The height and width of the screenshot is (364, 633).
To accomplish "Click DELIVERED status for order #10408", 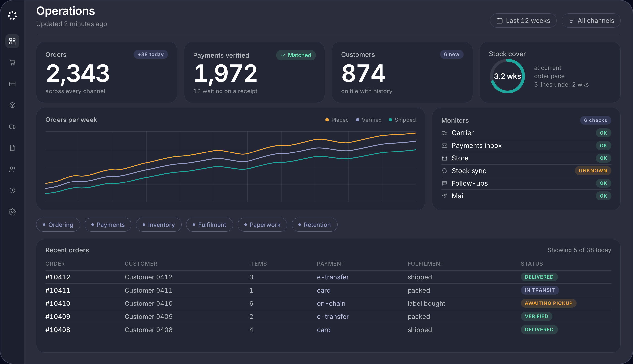I will pos(539,330).
